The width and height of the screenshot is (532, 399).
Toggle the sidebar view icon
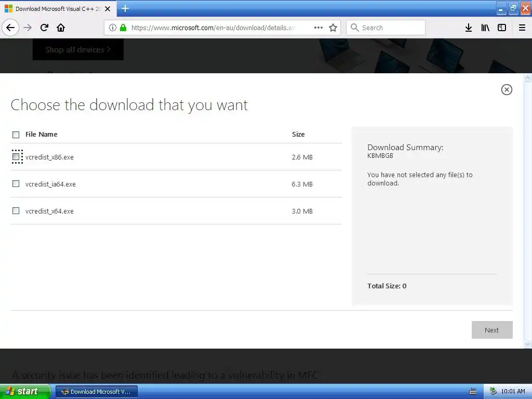tap(502, 28)
